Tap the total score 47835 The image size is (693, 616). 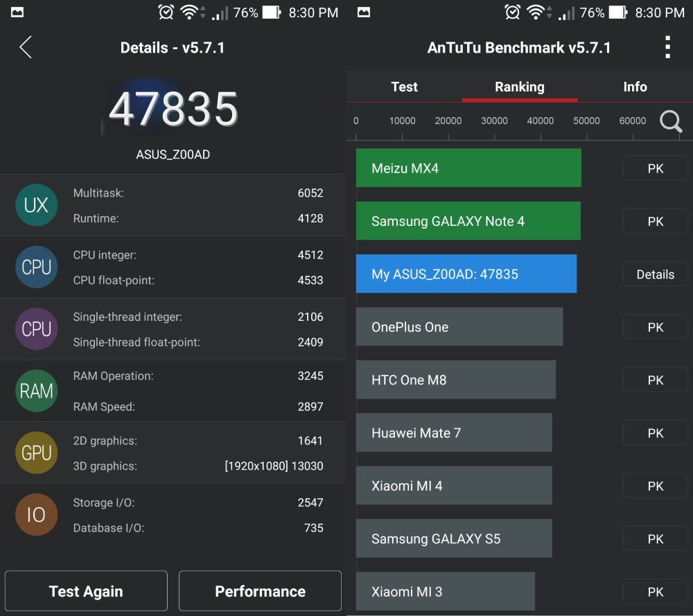coord(173,109)
